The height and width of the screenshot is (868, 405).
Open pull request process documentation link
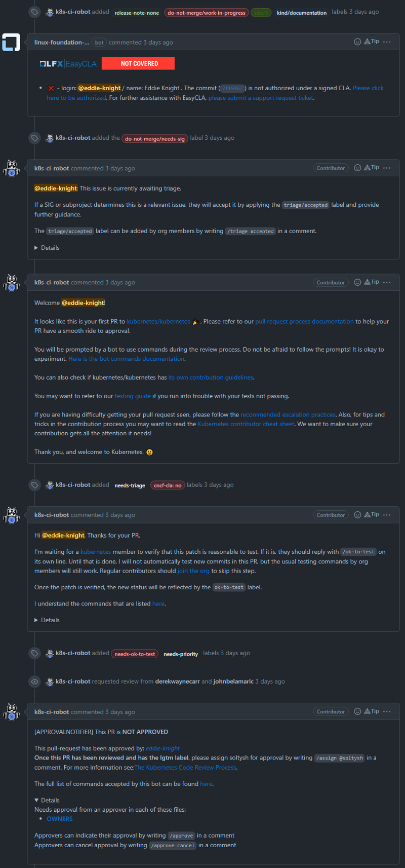pyautogui.click(x=304, y=321)
